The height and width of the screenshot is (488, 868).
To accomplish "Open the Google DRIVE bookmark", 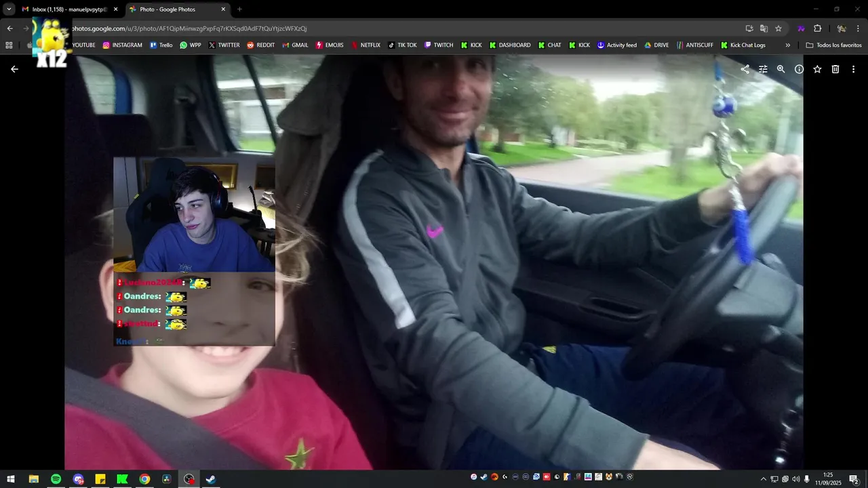I will 656,45.
